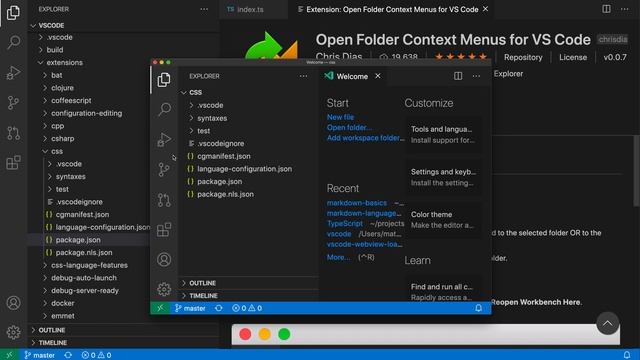
Task: Open Explorer icon in back window activity bar
Action: (x=13, y=12)
